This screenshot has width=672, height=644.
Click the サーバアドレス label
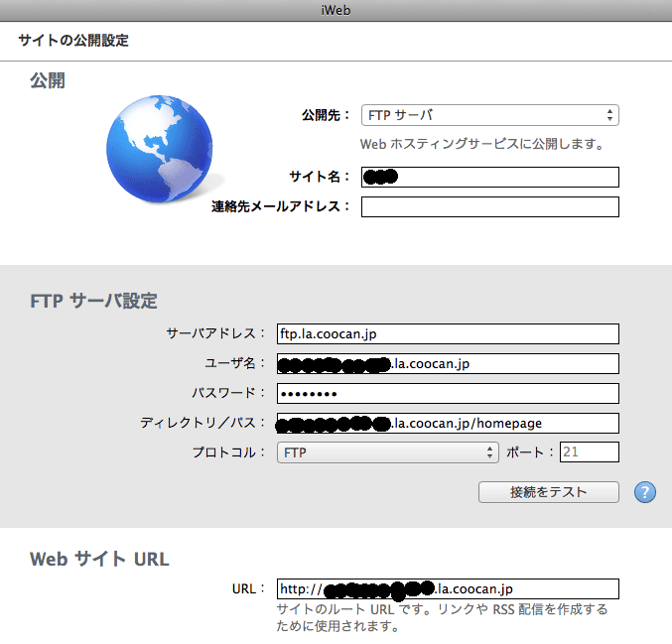coord(215,333)
